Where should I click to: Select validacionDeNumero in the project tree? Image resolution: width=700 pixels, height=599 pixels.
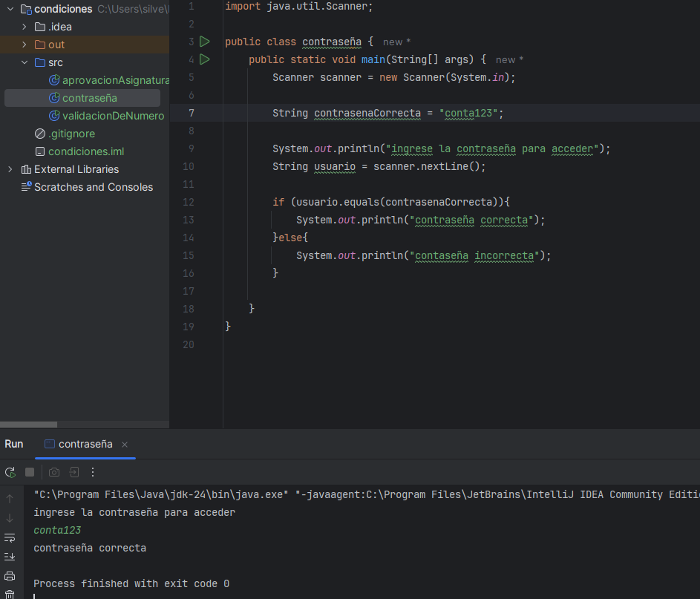click(x=114, y=116)
